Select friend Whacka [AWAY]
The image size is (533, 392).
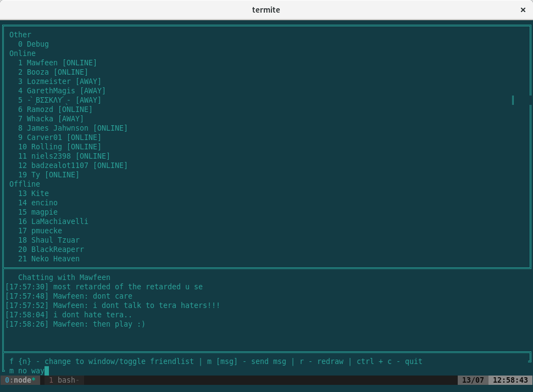pos(51,119)
